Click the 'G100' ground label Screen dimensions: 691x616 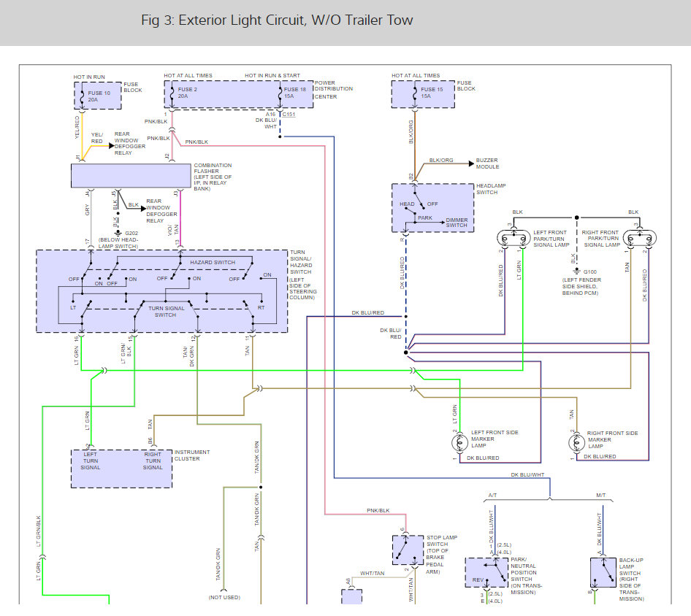coord(589,272)
